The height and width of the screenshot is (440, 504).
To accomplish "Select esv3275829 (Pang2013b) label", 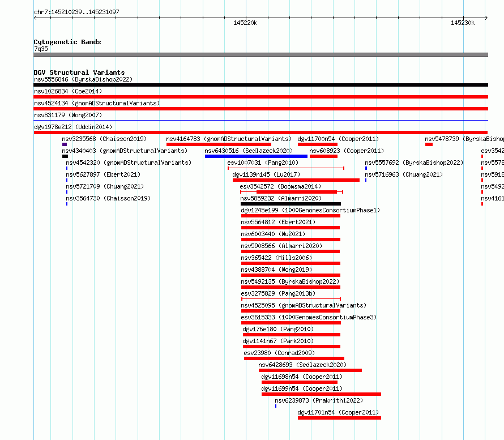I will click(x=278, y=293).
